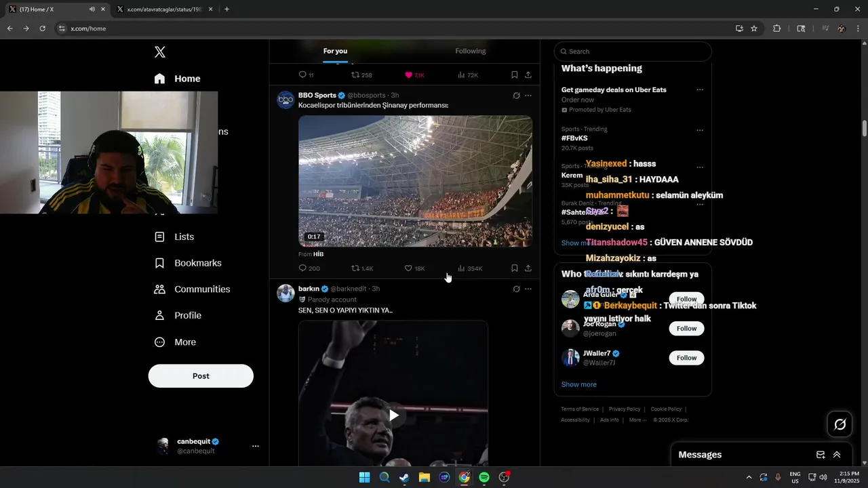This screenshot has height=488, width=868.
Task: Open the More menu in sidebar
Action: (175, 342)
